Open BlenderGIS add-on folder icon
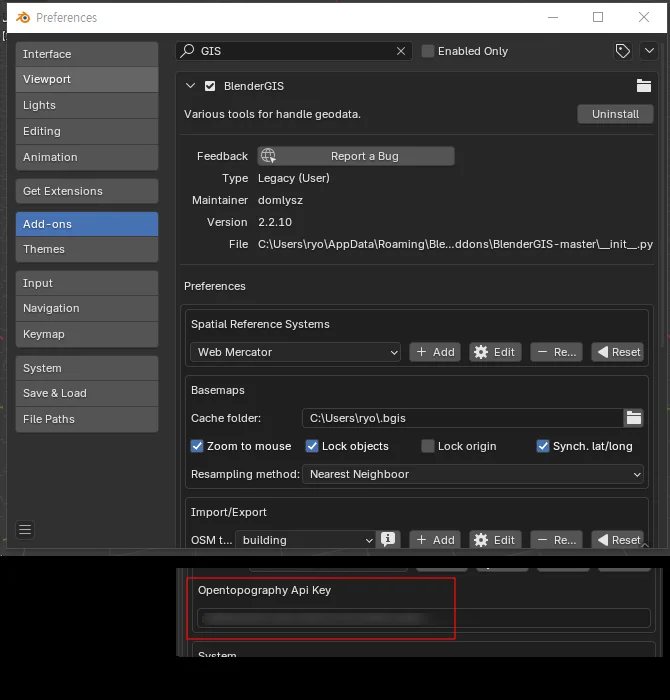Image resolution: width=670 pixels, height=700 pixels. [644, 86]
